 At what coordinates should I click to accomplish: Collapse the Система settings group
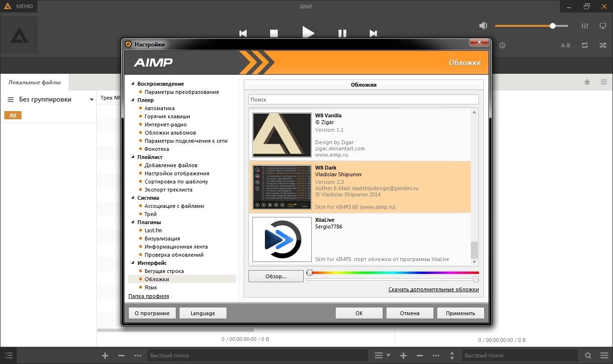click(x=133, y=198)
